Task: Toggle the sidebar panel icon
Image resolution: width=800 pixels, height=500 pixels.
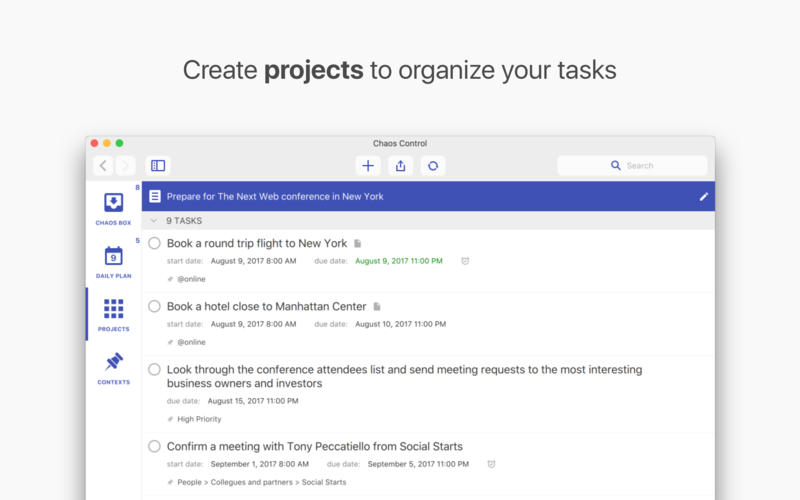Action: [158, 166]
